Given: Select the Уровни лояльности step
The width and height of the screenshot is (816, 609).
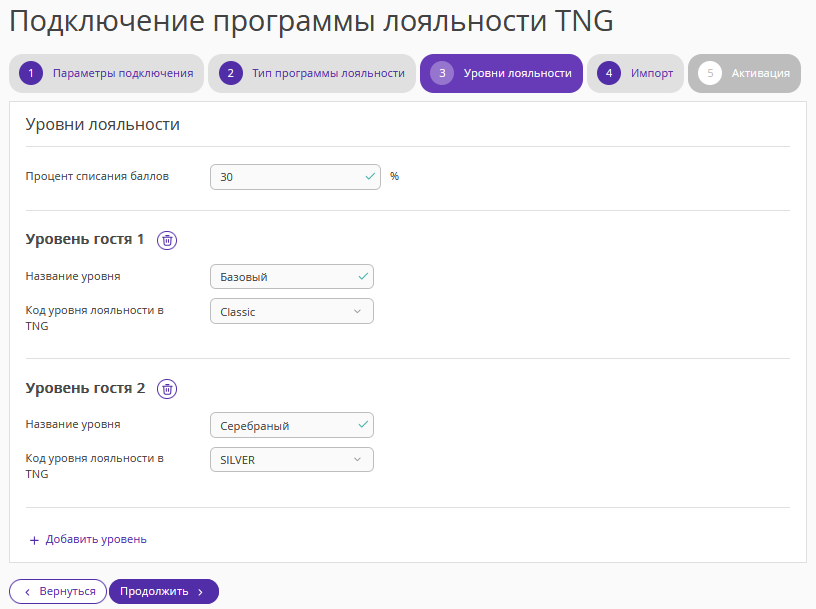Looking at the screenshot, I should tap(501, 73).
